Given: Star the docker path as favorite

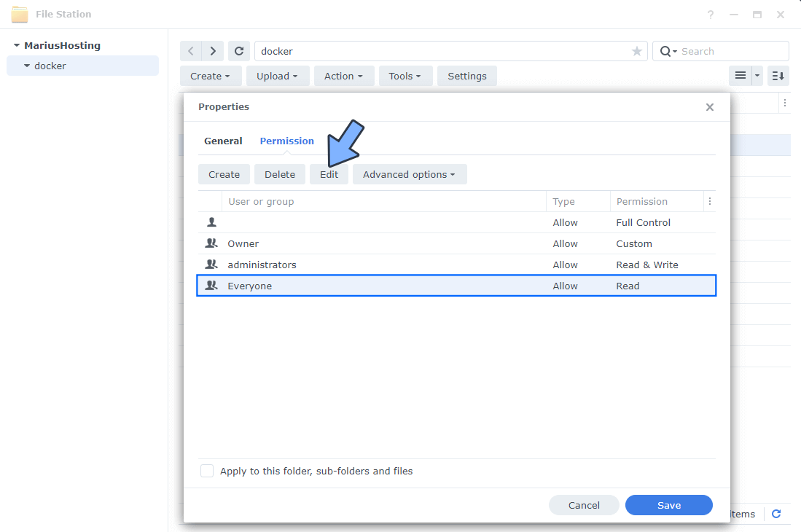Looking at the screenshot, I should click(x=636, y=51).
